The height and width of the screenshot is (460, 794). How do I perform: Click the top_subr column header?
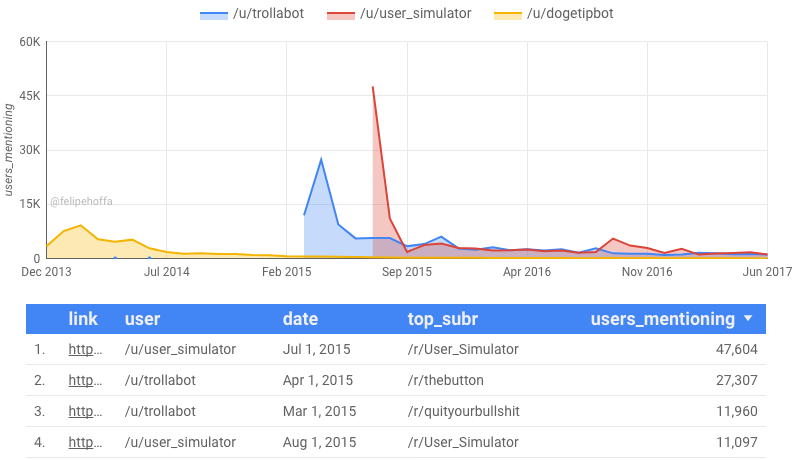coord(443,319)
